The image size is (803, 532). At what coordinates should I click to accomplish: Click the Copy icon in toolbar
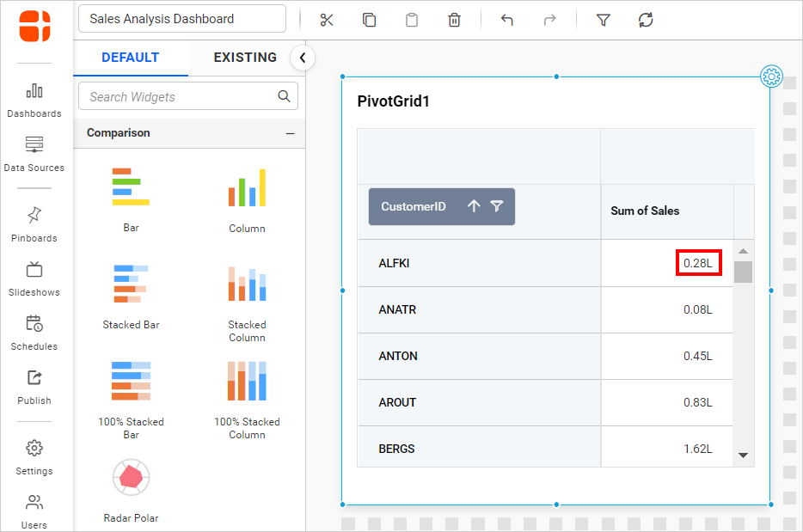(x=369, y=20)
